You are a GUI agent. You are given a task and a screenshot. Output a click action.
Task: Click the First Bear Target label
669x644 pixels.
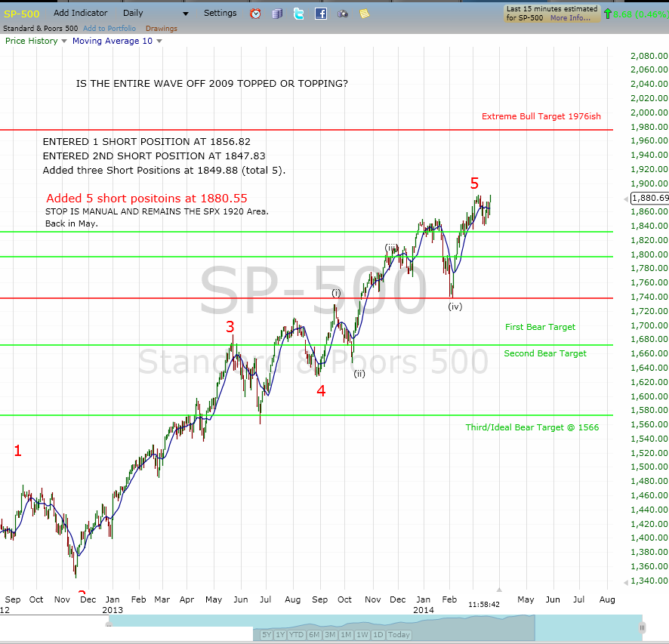540,327
